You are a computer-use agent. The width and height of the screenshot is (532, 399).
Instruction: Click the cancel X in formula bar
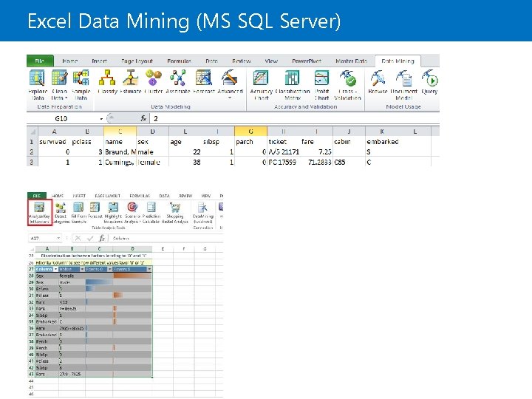[x=78, y=238]
